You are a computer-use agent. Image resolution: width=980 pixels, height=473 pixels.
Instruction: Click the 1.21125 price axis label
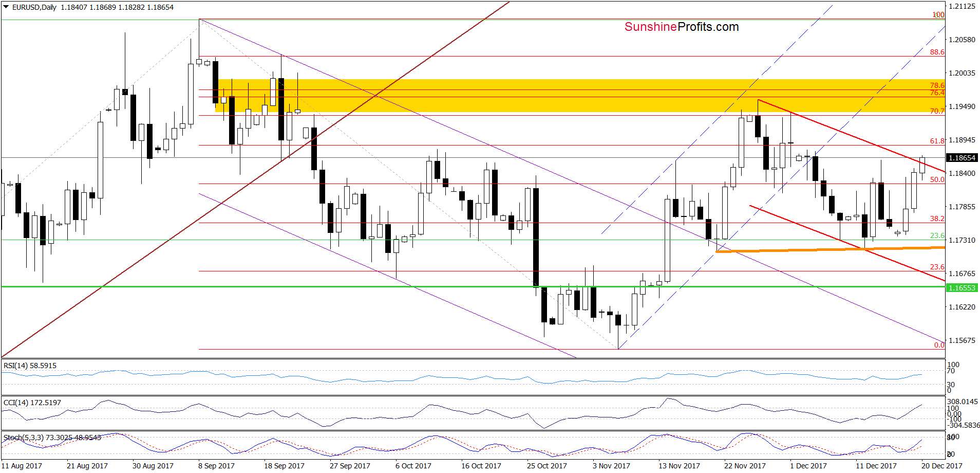962,6
